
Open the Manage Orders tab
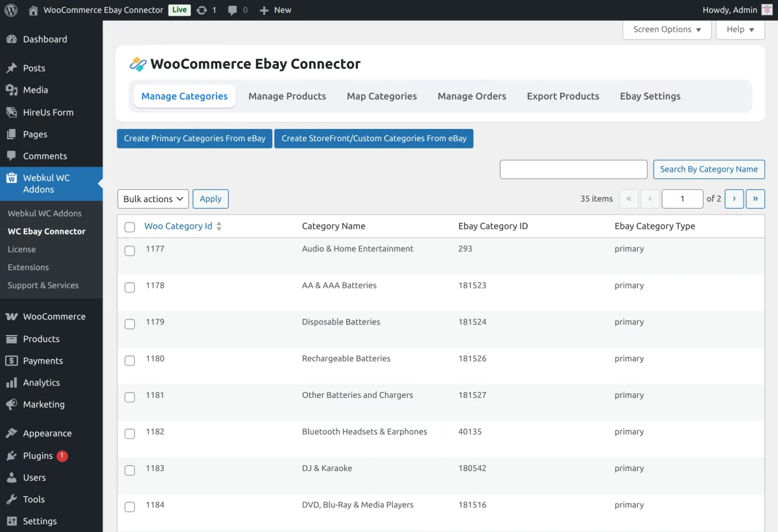[472, 96]
